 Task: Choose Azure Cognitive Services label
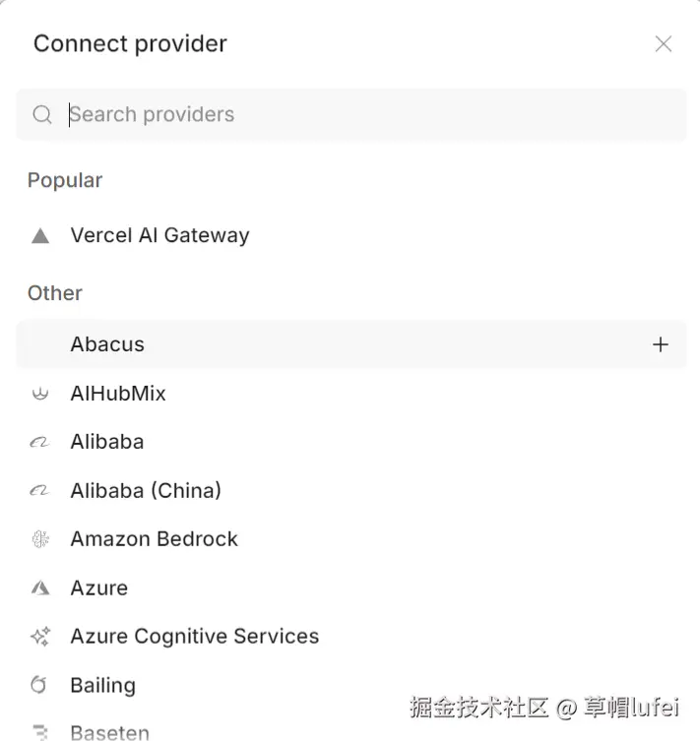tap(194, 637)
